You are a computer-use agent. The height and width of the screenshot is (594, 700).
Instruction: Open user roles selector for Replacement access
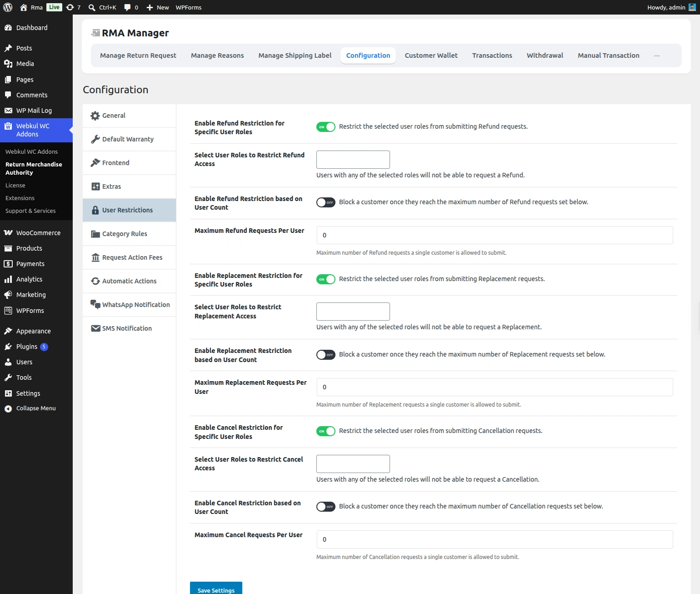pyautogui.click(x=353, y=312)
